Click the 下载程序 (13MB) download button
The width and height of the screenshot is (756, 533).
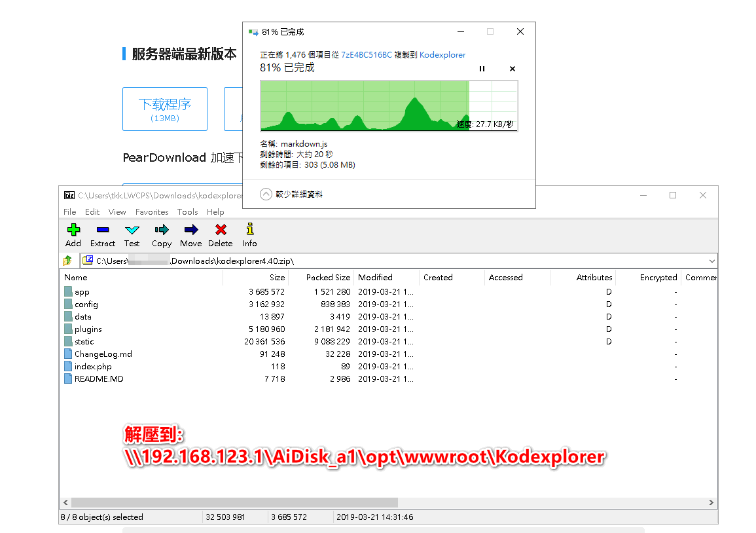[x=165, y=109]
